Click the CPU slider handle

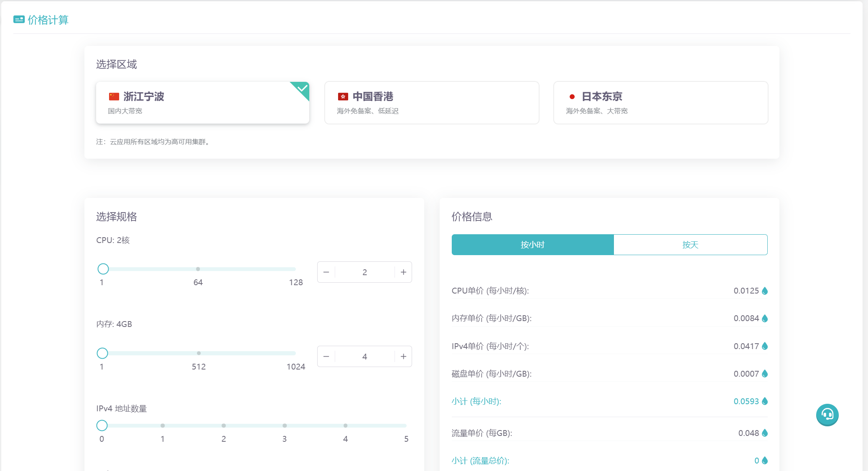(x=103, y=269)
